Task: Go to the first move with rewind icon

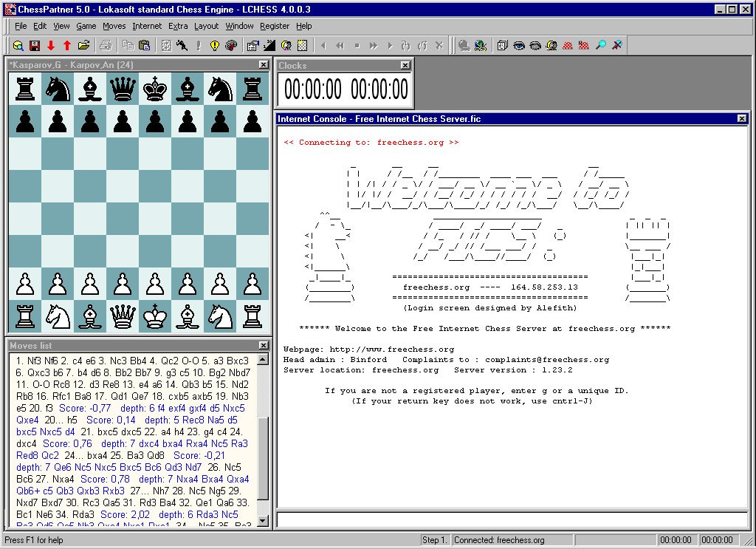Action: pos(340,45)
